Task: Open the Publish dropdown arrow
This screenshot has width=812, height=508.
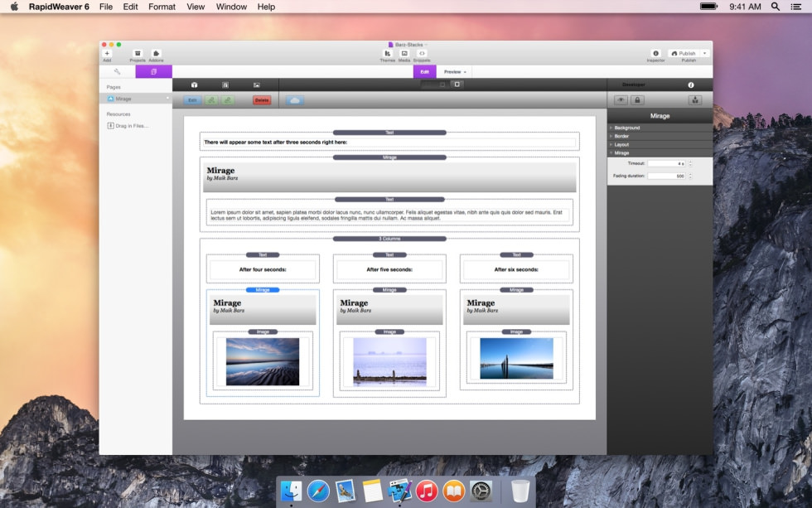Action: (705, 53)
